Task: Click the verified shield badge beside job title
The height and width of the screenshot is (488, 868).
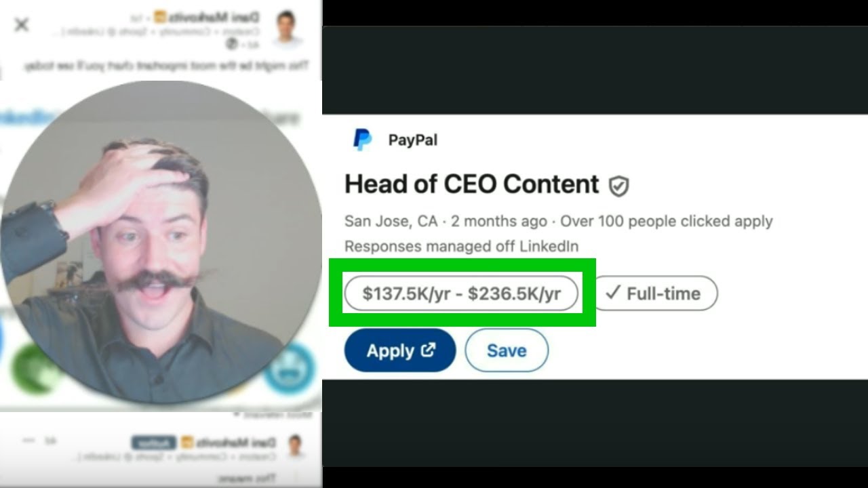Action: click(618, 186)
